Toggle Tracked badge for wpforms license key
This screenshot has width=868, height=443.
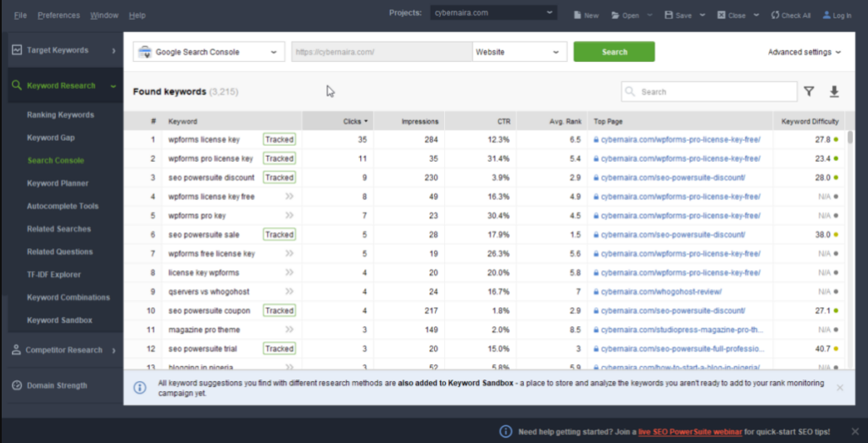tap(279, 140)
